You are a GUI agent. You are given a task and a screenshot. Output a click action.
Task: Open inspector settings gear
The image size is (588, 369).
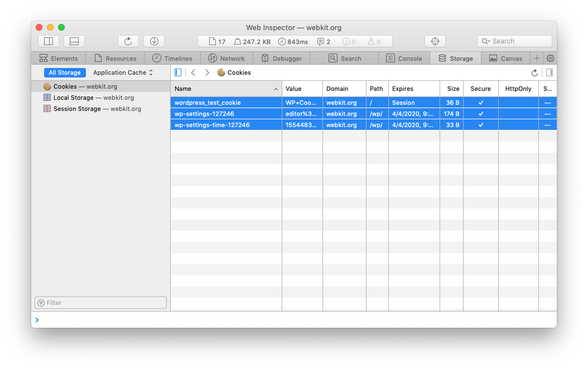550,59
